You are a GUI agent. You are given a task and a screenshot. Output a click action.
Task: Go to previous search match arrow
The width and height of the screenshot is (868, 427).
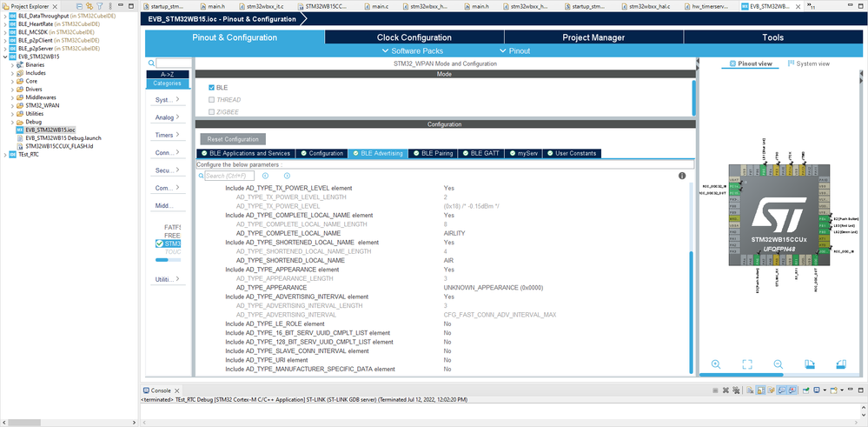click(265, 176)
